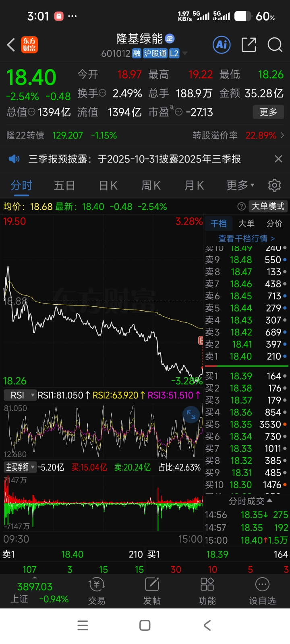This screenshot has height=644, width=290.
Task: Expand 转股溢价率 chevron
Action: [282, 135]
